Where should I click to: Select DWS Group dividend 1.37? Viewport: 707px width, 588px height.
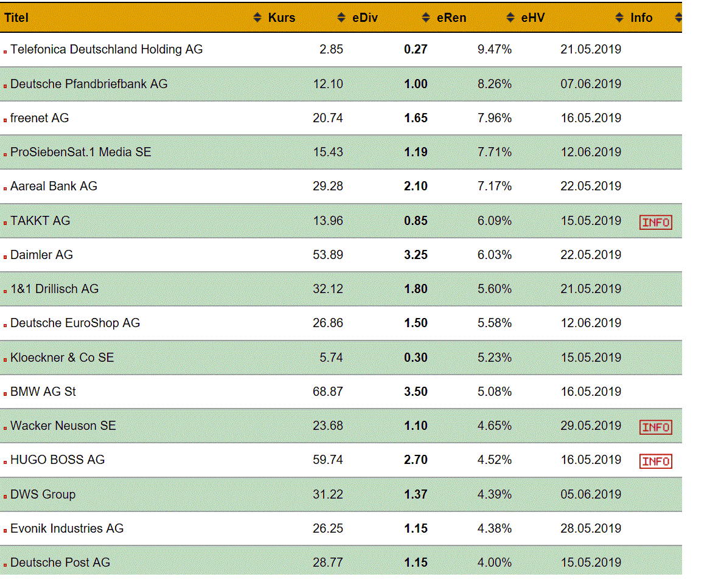tap(416, 494)
